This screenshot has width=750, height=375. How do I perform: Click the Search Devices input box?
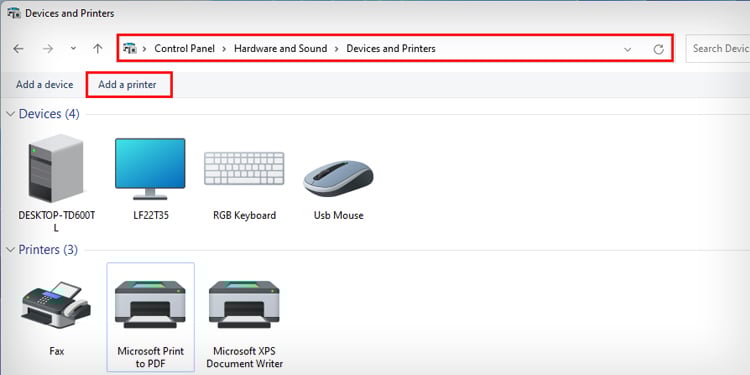pos(717,48)
